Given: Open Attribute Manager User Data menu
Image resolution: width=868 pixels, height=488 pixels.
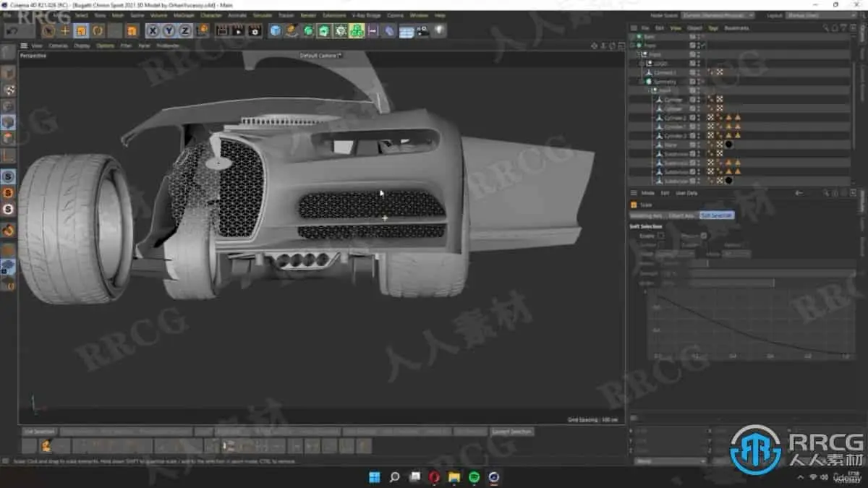Looking at the screenshot, I should (687, 193).
